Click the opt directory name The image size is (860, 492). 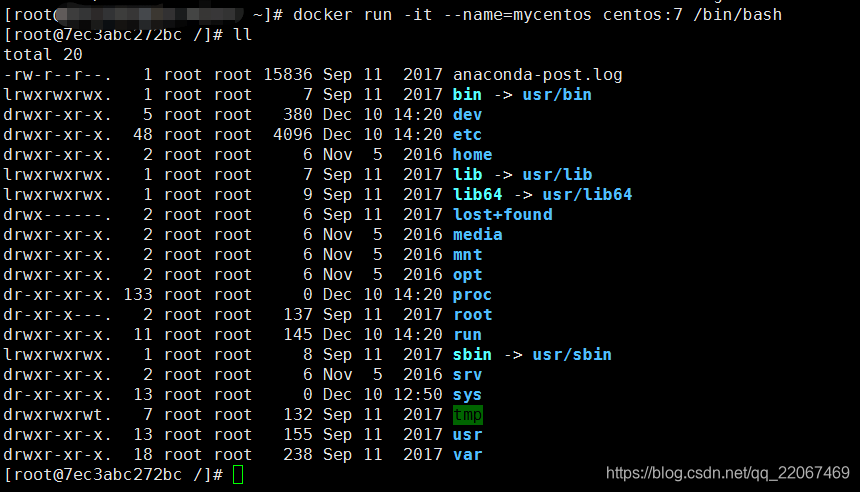tap(467, 275)
